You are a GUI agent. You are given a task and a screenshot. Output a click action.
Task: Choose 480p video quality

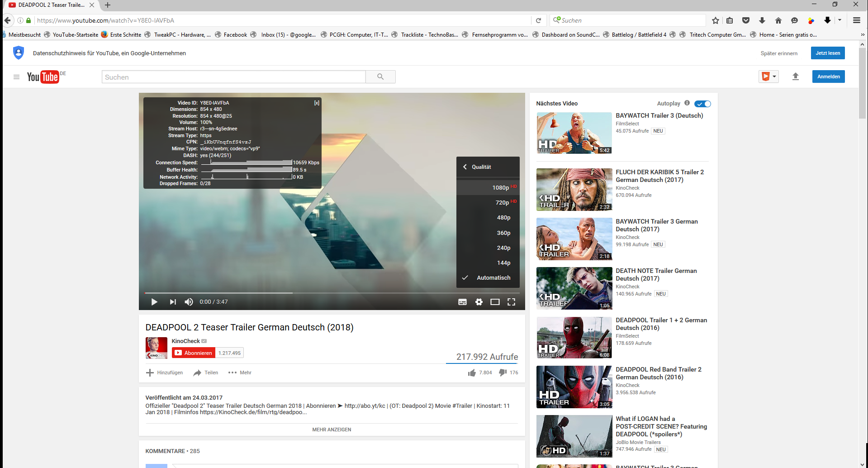click(503, 218)
